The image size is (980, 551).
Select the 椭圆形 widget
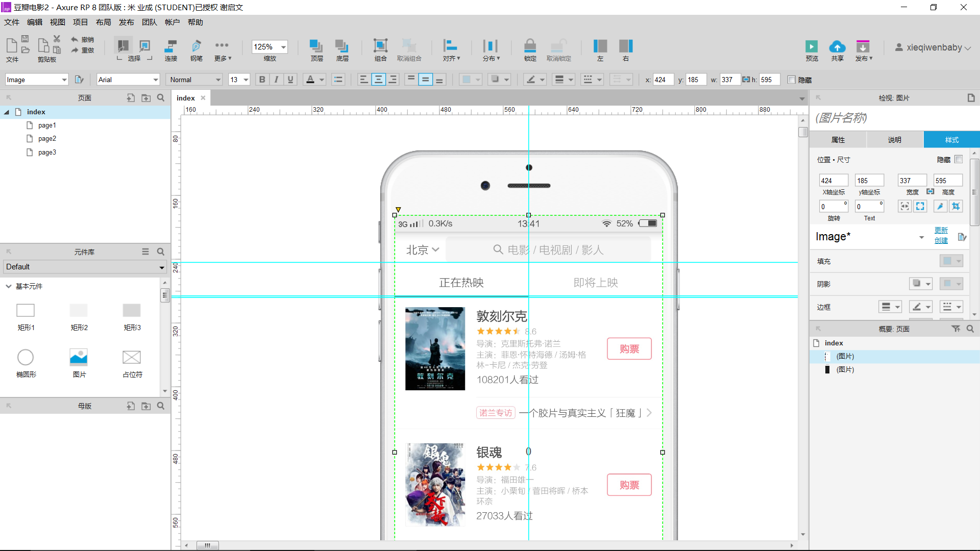click(26, 363)
